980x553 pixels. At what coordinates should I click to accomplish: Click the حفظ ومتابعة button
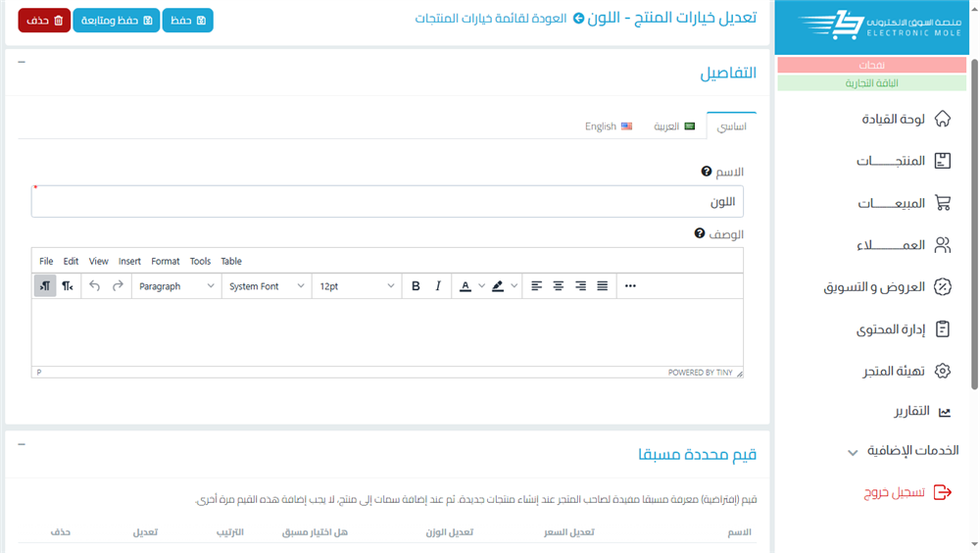coord(116,21)
